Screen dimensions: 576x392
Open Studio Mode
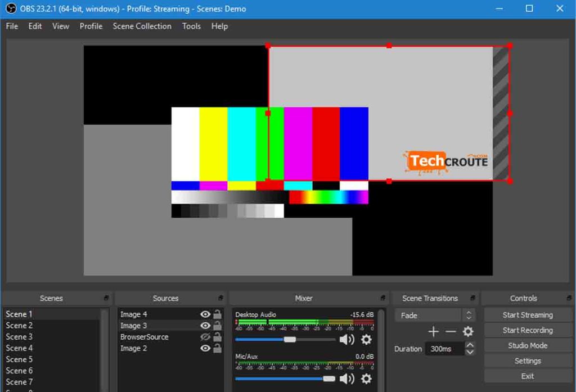coord(528,345)
